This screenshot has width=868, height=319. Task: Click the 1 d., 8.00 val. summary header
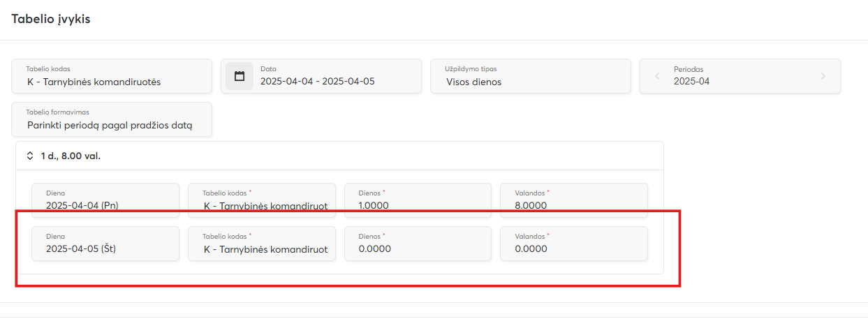(x=71, y=156)
